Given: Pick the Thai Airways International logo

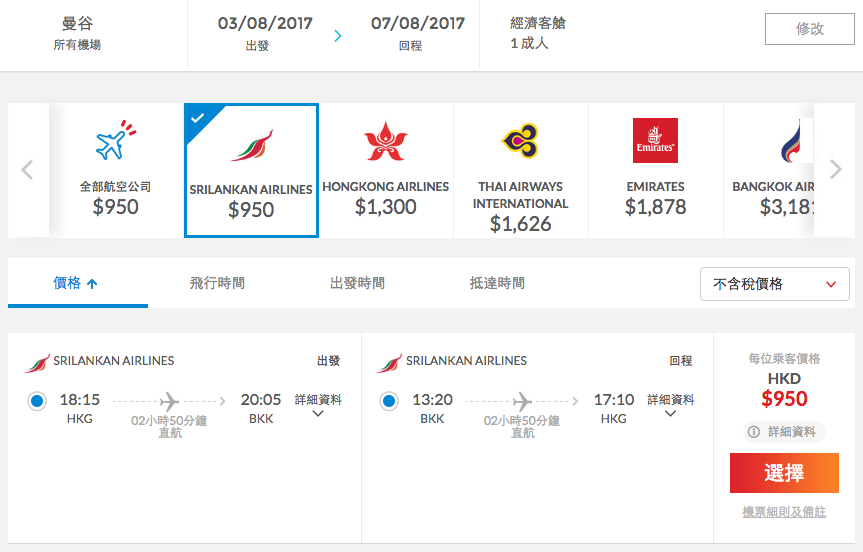Looking at the screenshot, I should click(520, 140).
